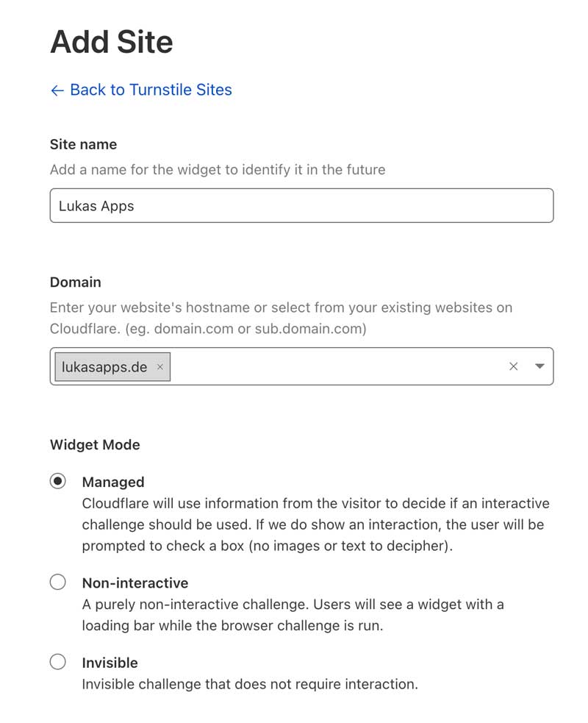588x723 pixels.
Task: Focus the Site name input field
Action: pos(302,206)
